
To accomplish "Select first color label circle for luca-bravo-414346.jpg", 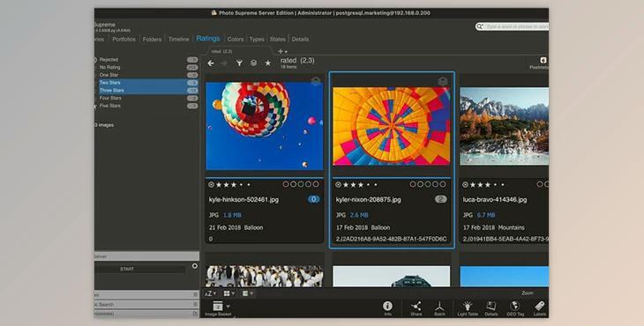I will [540, 184].
